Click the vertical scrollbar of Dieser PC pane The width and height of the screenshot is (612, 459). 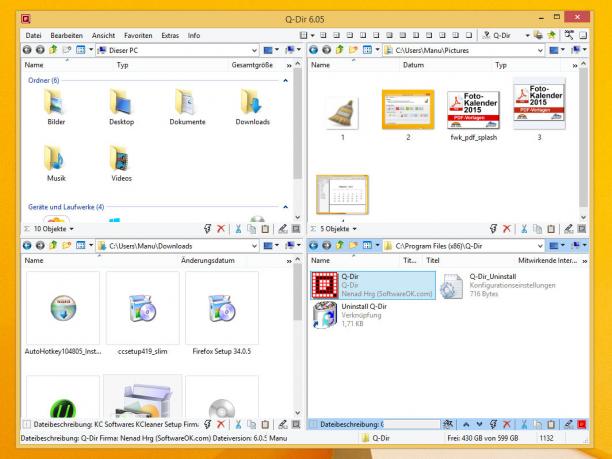[x=298, y=141]
